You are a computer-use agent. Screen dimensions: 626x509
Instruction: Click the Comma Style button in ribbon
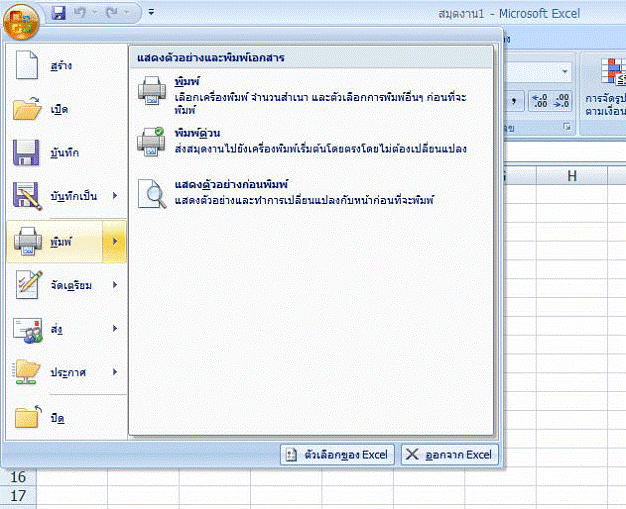[514, 101]
